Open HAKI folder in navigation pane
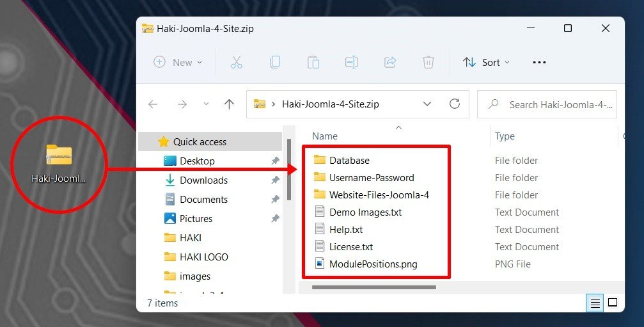 191,237
